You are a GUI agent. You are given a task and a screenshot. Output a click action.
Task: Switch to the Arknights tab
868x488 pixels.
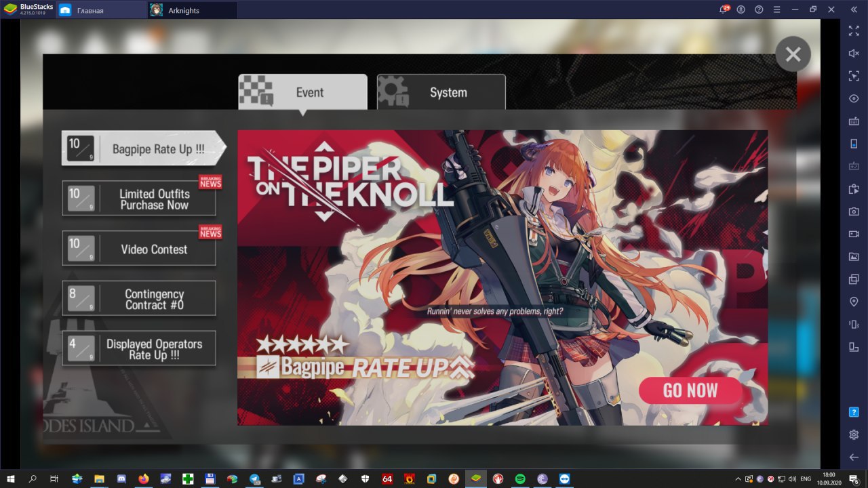click(193, 10)
